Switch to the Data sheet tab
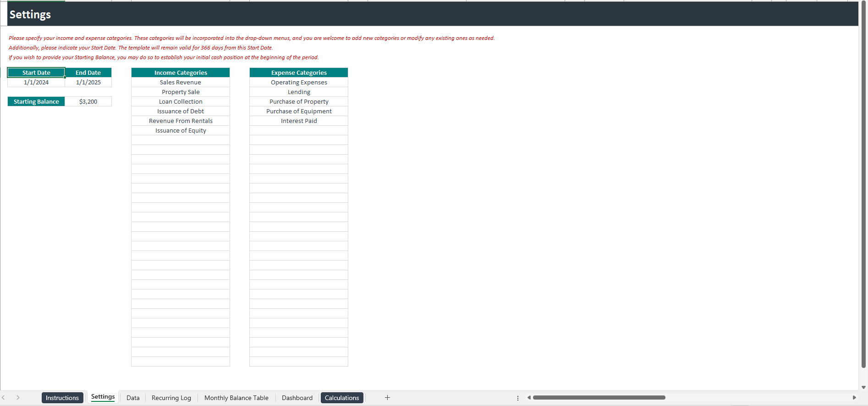The height and width of the screenshot is (406, 868). tap(133, 398)
